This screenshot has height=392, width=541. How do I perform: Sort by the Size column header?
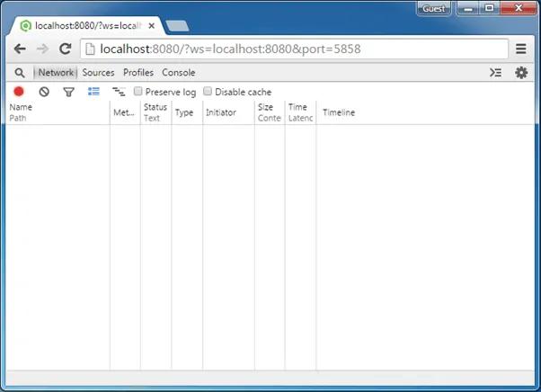click(x=270, y=112)
